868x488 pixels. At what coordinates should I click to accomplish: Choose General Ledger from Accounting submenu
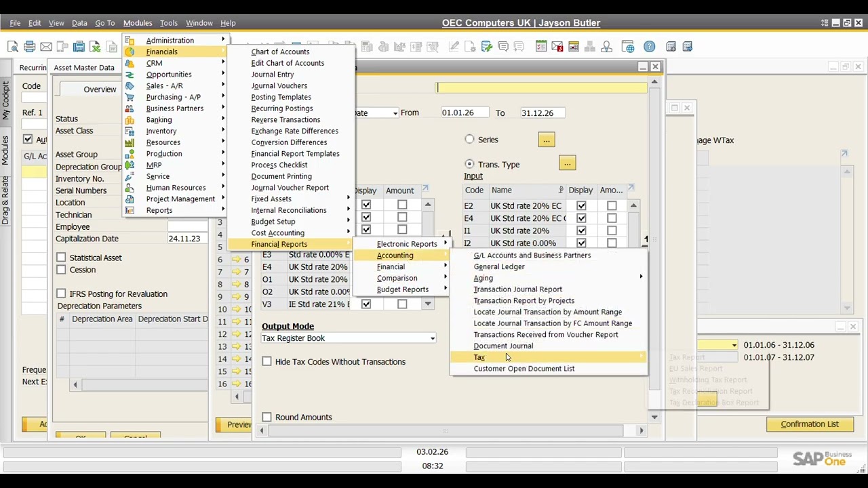[x=499, y=266]
